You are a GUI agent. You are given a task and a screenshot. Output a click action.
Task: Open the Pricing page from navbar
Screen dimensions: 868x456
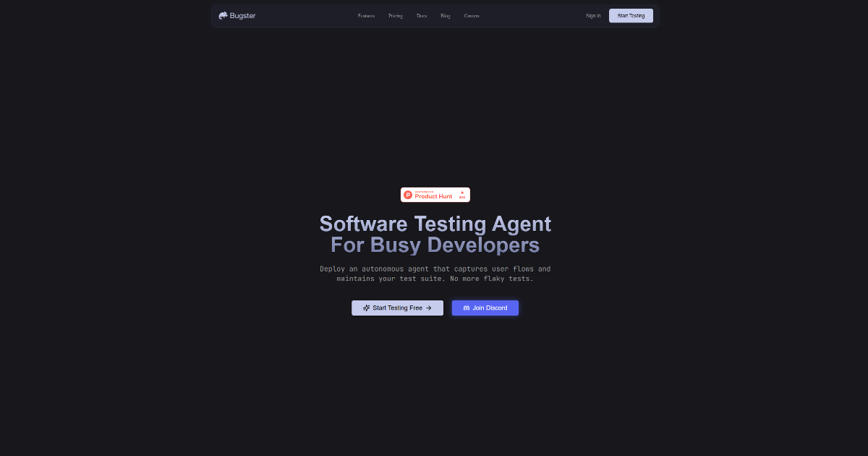click(x=396, y=15)
